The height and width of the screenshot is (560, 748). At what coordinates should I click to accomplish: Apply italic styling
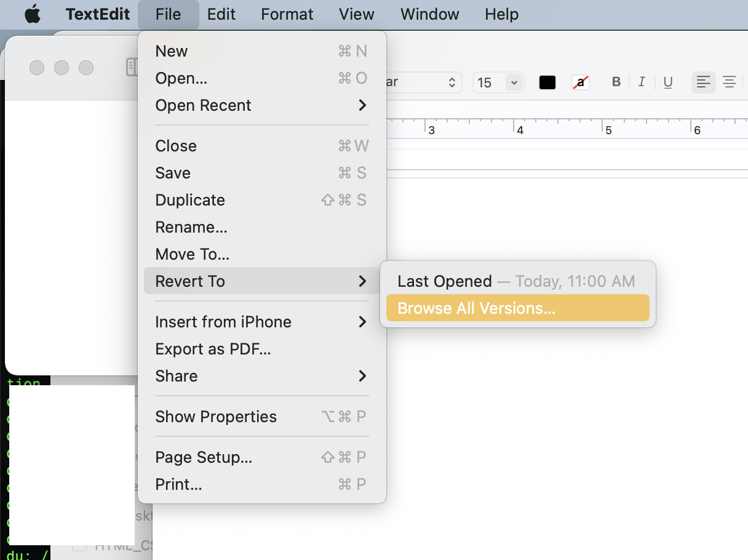(641, 82)
